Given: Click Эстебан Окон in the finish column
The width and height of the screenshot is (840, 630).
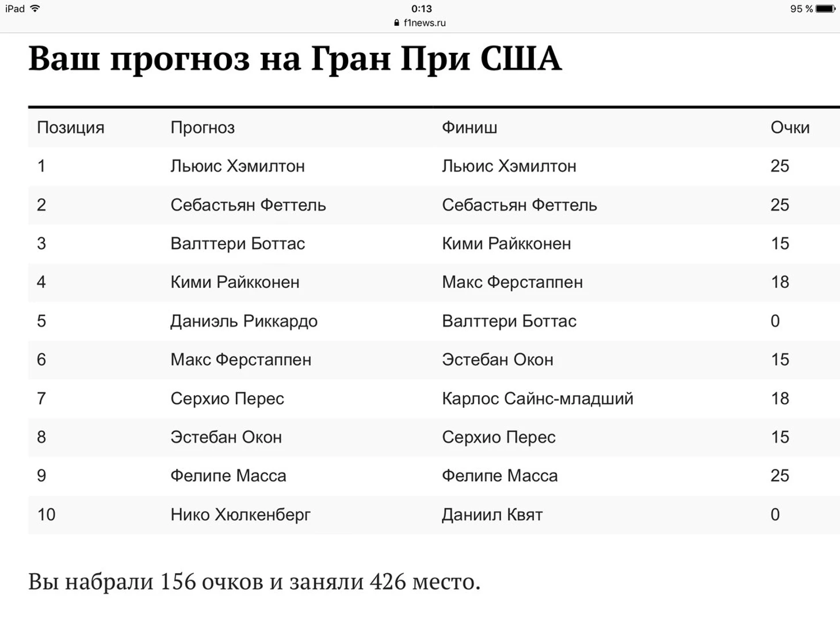Looking at the screenshot, I should pyautogui.click(x=498, y=360).
